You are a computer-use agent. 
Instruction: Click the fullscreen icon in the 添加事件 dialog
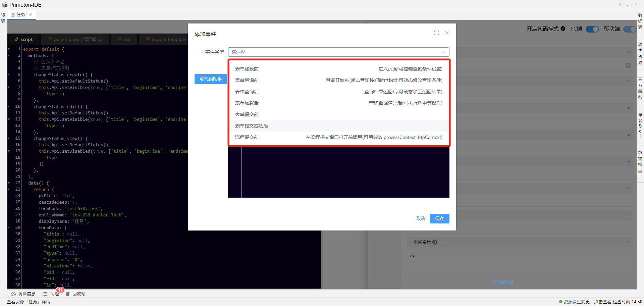[x=436, y=33]
